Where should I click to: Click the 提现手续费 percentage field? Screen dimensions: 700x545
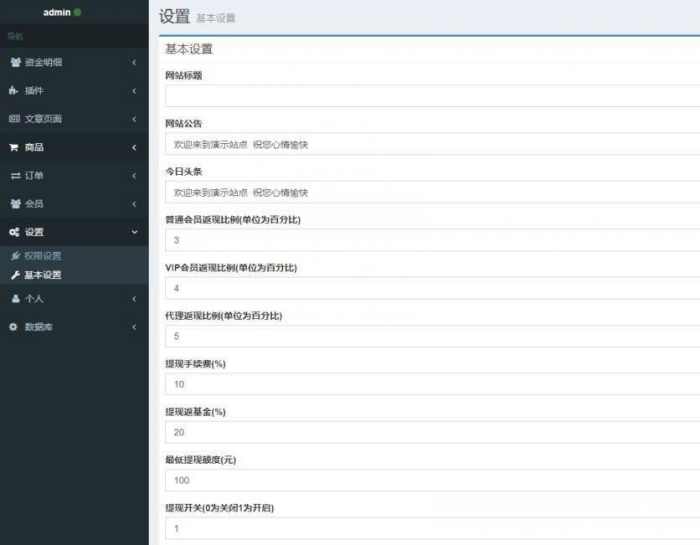click(432, 384)
